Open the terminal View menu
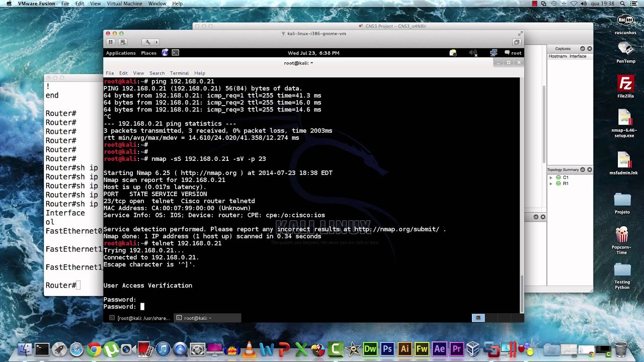The width and height of the screenshot is (644, 362). (138, 73)
